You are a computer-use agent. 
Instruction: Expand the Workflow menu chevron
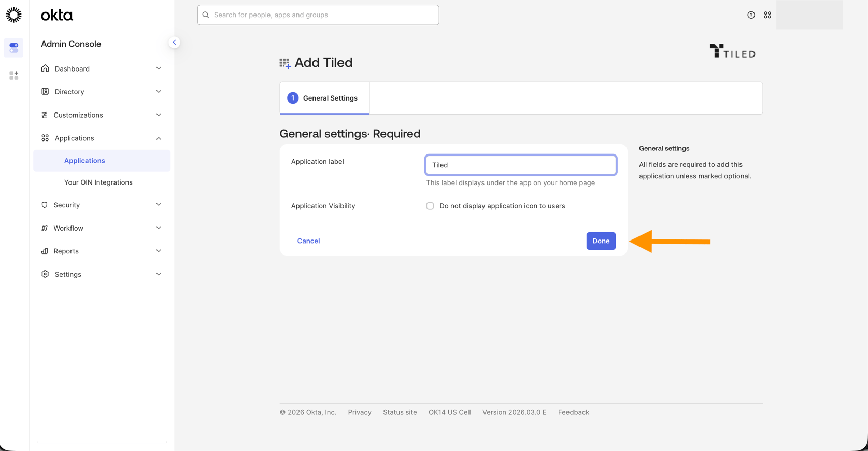point(159,228)
